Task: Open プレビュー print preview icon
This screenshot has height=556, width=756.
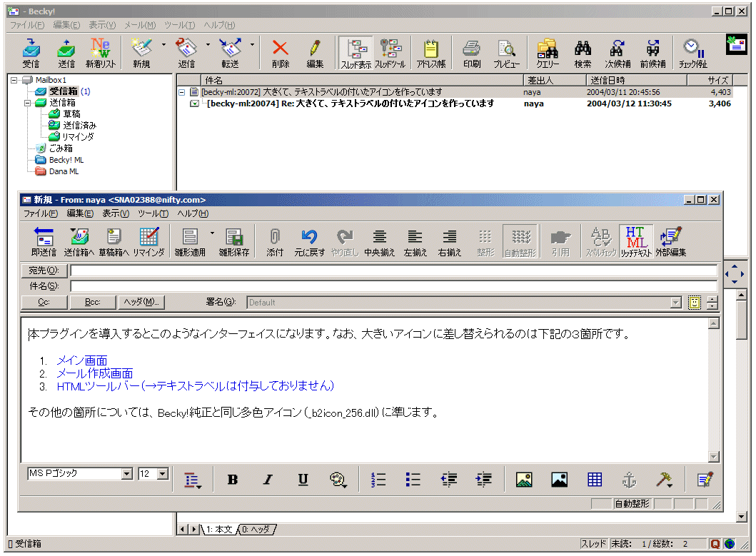Action: tap(506, 53)
